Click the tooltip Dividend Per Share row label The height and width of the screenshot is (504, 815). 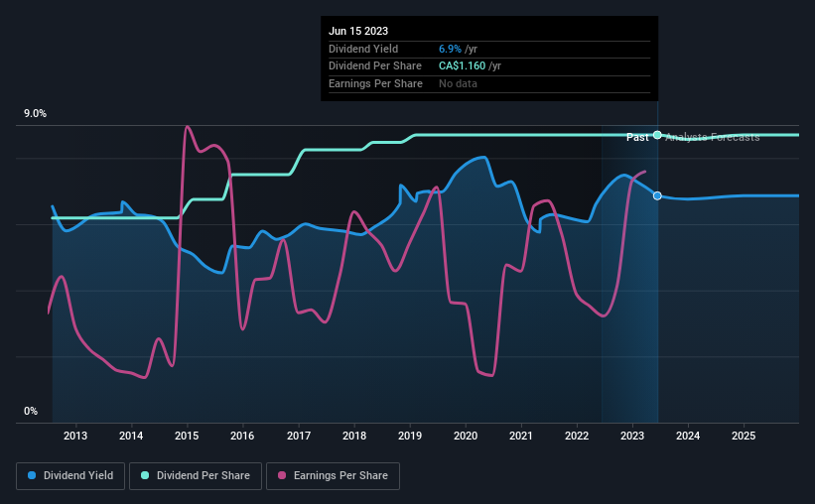pyautogui.click(x=375, y=66)
